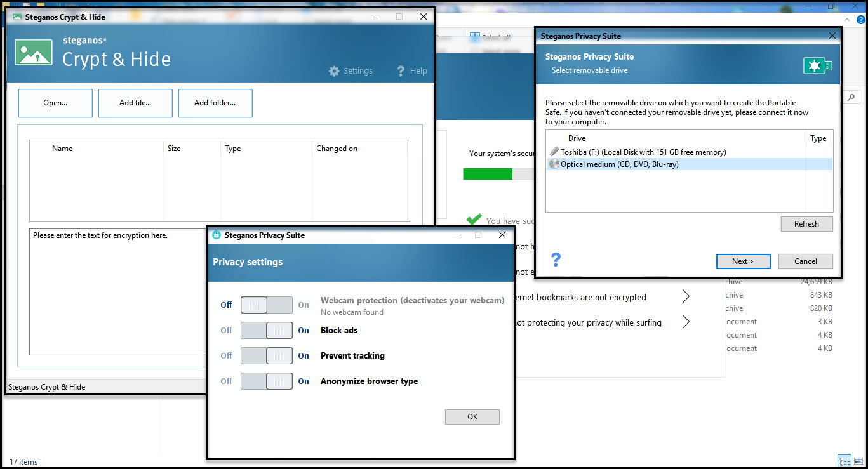This screenshot has height=469, width=868.
Task: Toggle the Prevent tracking switch
Action: (x=266, y=355)
